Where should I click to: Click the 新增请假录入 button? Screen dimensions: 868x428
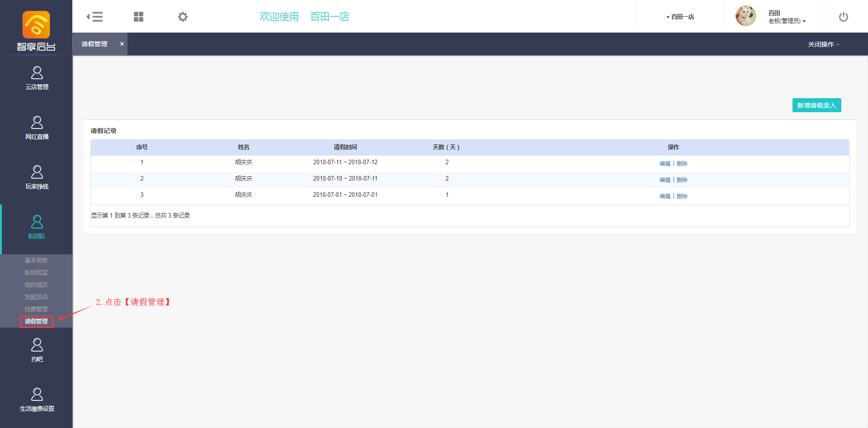816,105
